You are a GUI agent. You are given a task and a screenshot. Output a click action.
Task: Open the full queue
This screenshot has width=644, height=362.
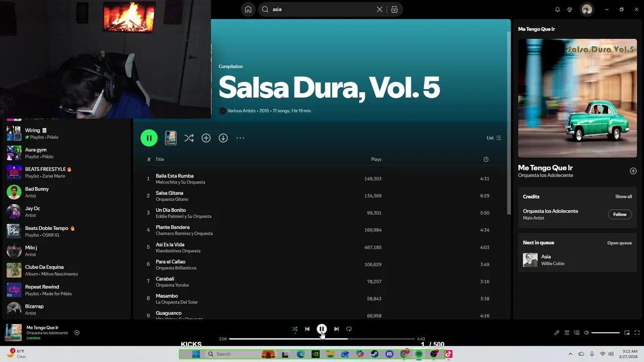click(x=619, y=243)
